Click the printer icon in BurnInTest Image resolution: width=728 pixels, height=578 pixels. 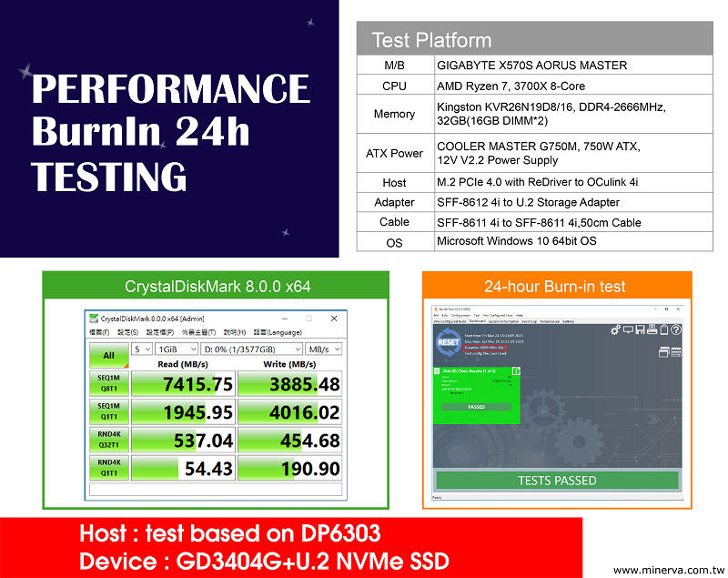652,330
